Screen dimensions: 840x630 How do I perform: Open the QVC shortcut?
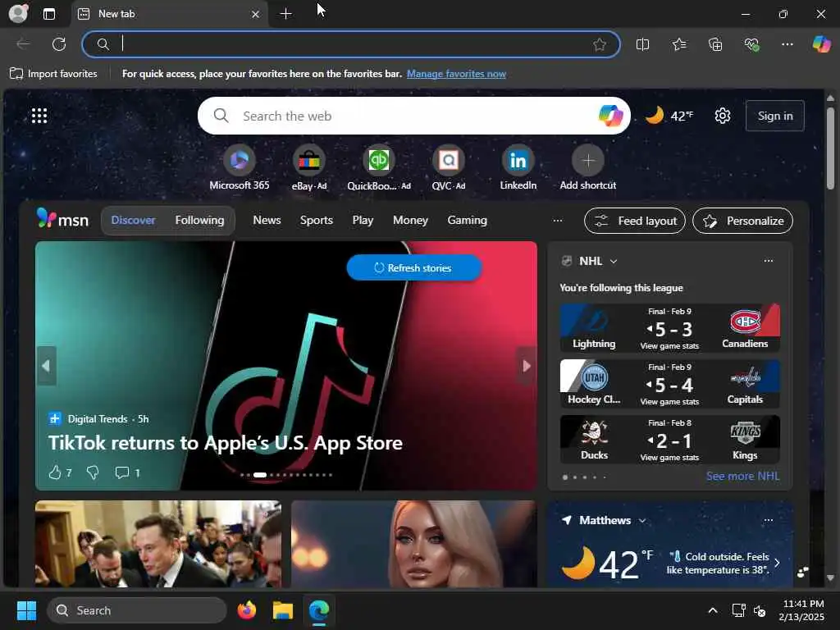click(x=449, y=167)
